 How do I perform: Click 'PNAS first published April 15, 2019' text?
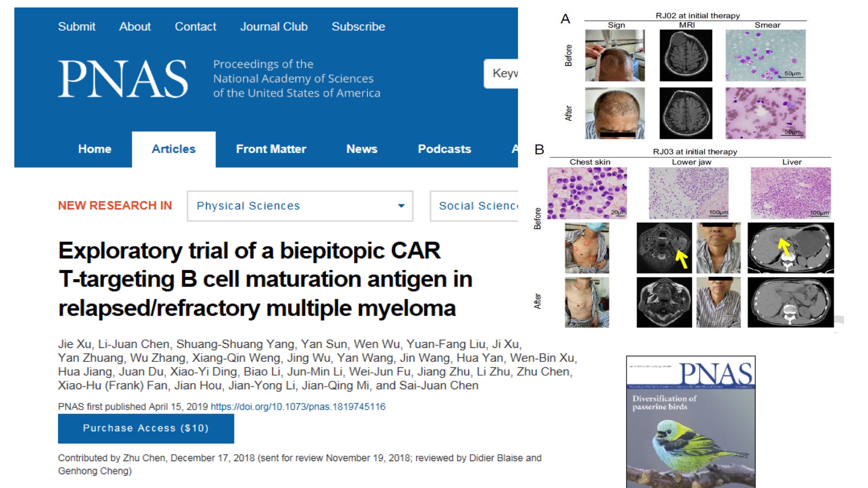click(133, 406)
